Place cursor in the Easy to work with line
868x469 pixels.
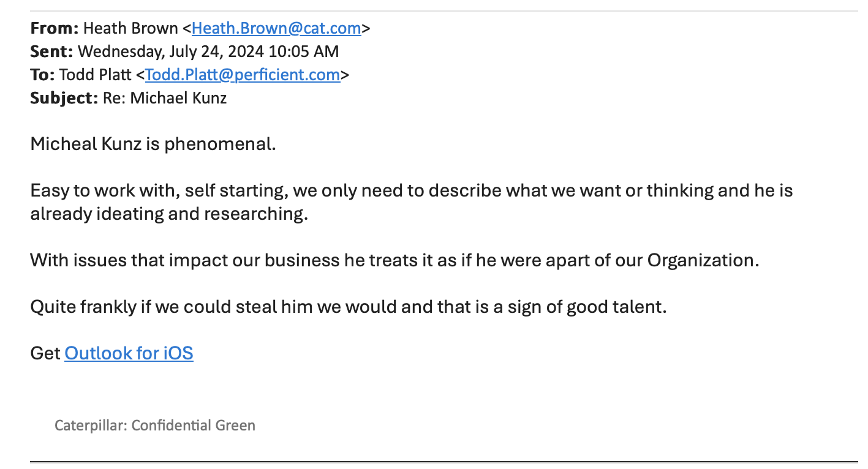tap(410, 190)
